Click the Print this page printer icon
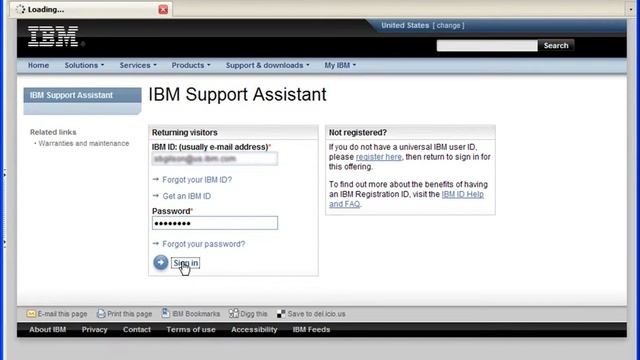 (101, 313)
